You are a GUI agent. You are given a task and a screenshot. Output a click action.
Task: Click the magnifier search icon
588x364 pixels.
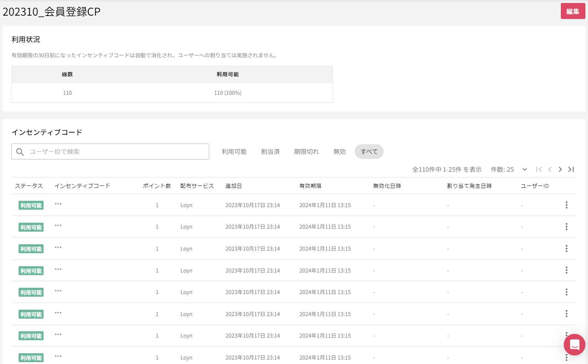pyautogui.click(x=20, y=152)
